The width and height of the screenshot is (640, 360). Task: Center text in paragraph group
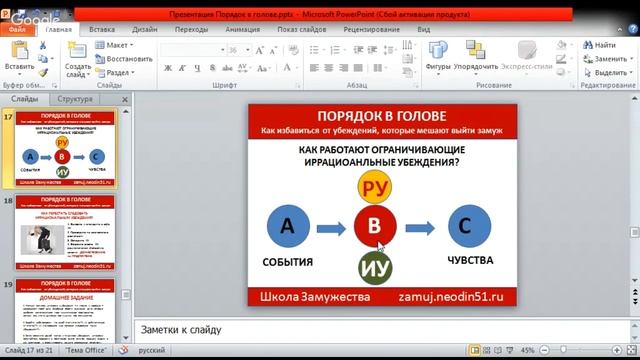[329, 68]
